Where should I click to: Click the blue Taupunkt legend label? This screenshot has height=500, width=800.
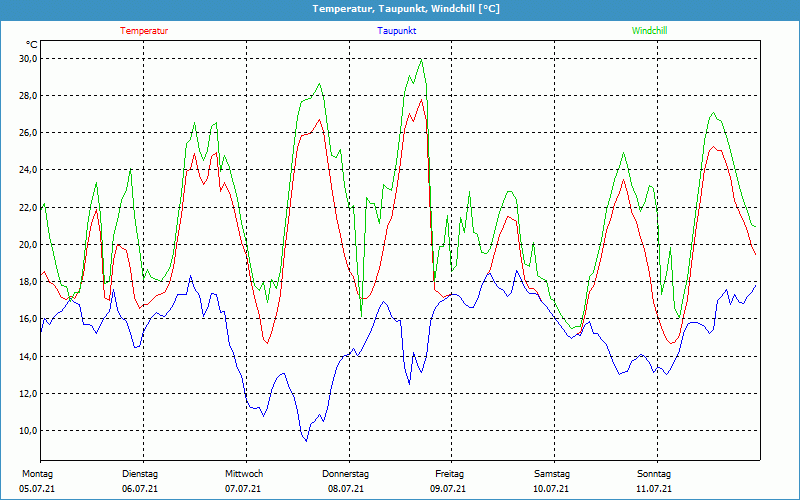click(396, 31)
